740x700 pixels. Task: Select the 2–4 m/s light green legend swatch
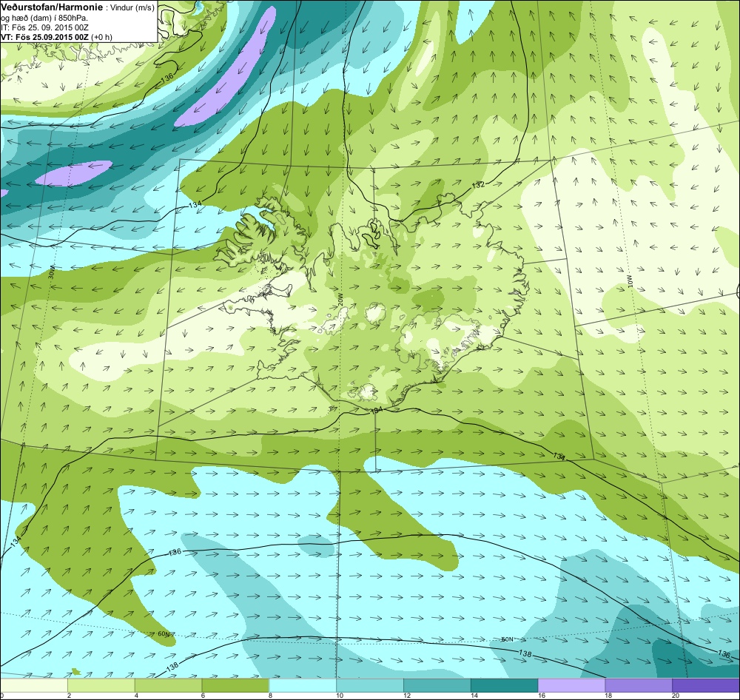101,685
